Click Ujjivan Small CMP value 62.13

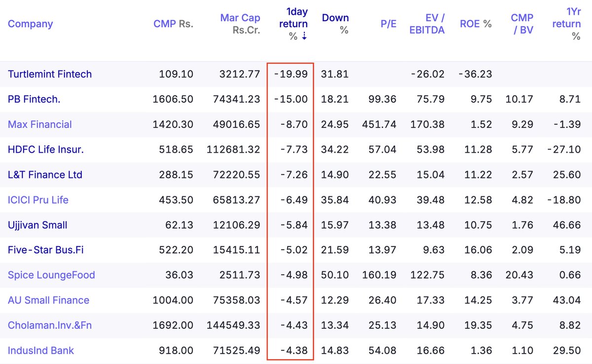coord(180,225)
